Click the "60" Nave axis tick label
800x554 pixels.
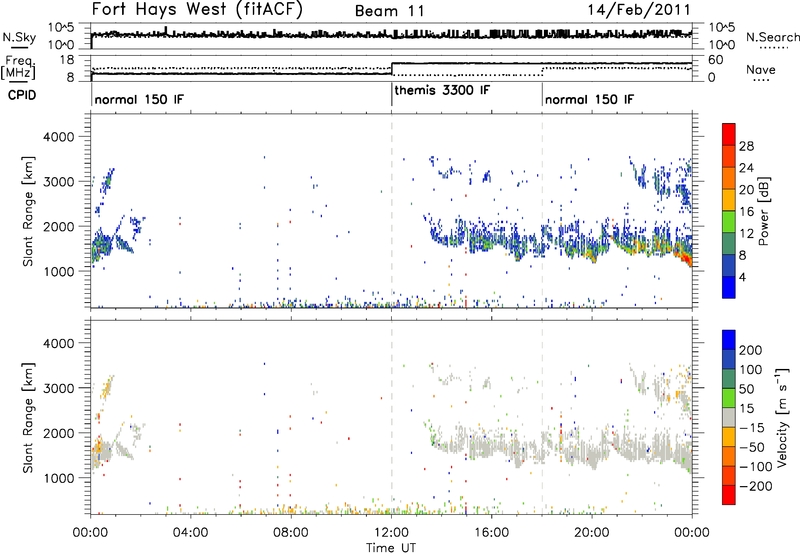pyautogui.click(x=715, y=60)
